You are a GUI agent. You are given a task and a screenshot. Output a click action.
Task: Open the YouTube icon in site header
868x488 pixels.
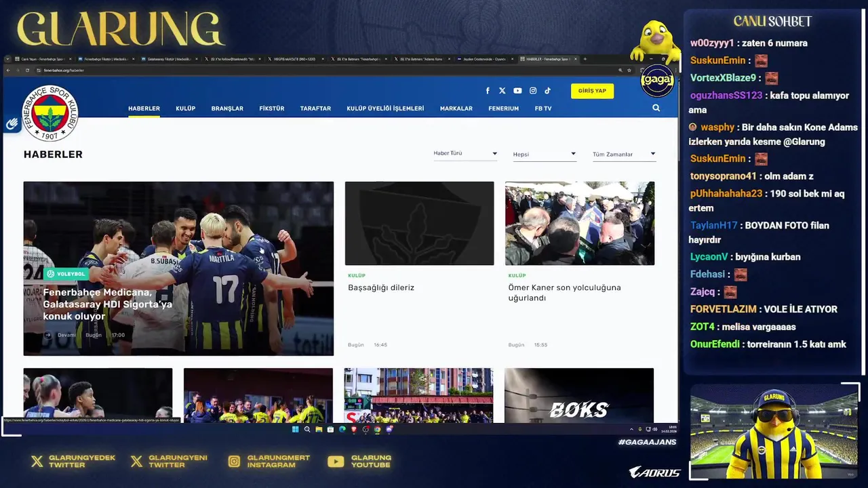[x=517, y=91]
